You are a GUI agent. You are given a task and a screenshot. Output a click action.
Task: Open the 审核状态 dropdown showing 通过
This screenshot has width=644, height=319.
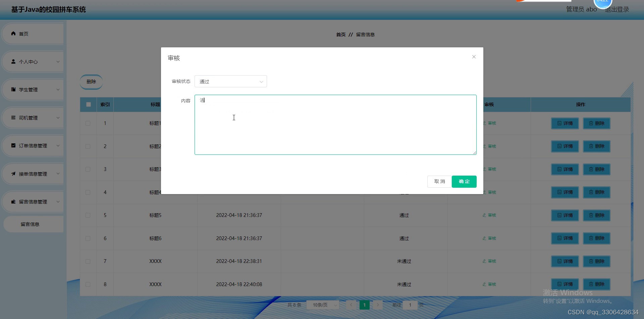pos(231,81)
